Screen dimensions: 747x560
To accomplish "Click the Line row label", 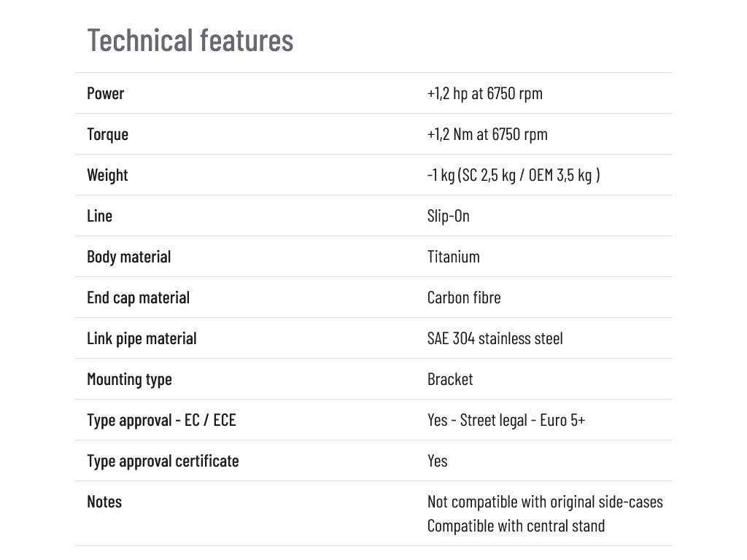I will 100,216.
